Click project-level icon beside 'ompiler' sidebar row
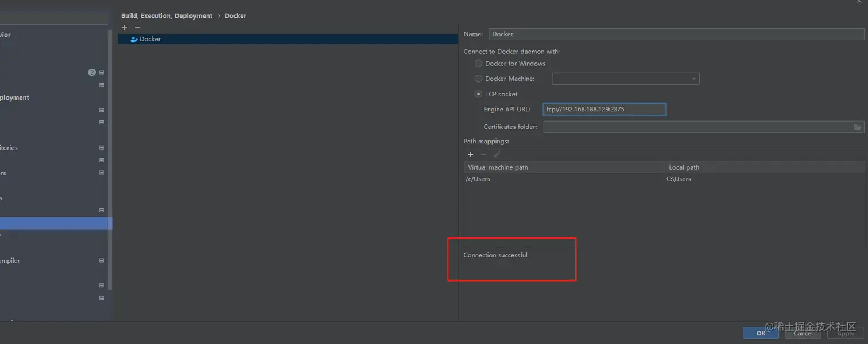The image size is (868, 344). click(102, 260)
